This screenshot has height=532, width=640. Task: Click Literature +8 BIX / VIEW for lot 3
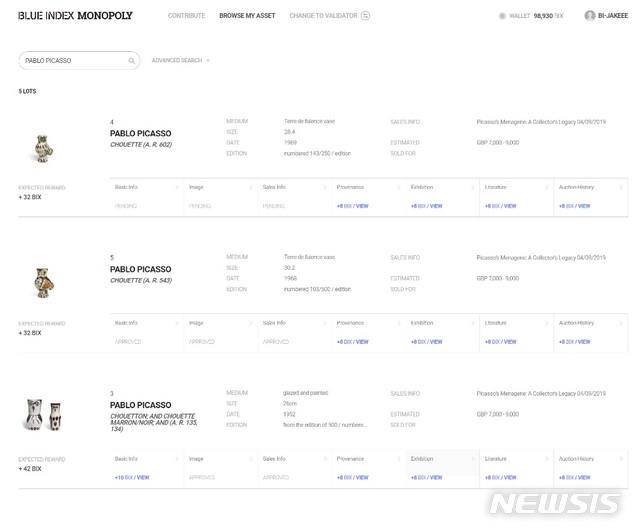[x=500, y=477]
